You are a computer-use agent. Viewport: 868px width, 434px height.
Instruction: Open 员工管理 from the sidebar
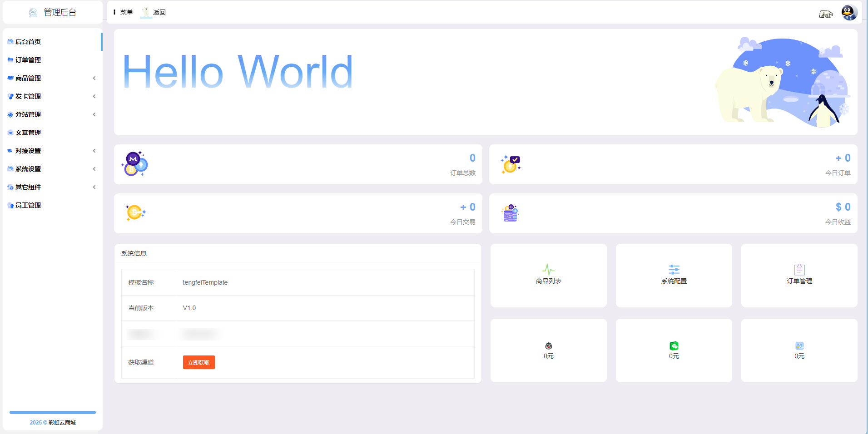coord(28,205)
